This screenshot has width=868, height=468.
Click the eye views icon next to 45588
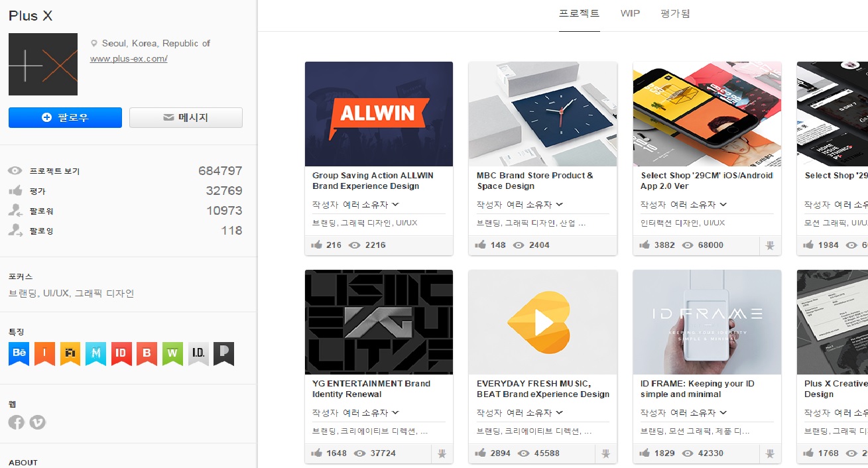523,453
